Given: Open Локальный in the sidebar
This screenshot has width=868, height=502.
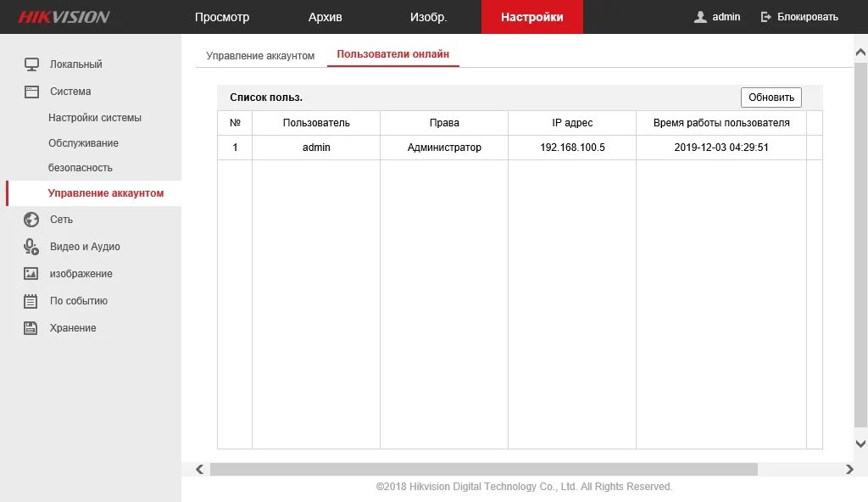Looking at the screenshot, I should click(x=75, y=64).
